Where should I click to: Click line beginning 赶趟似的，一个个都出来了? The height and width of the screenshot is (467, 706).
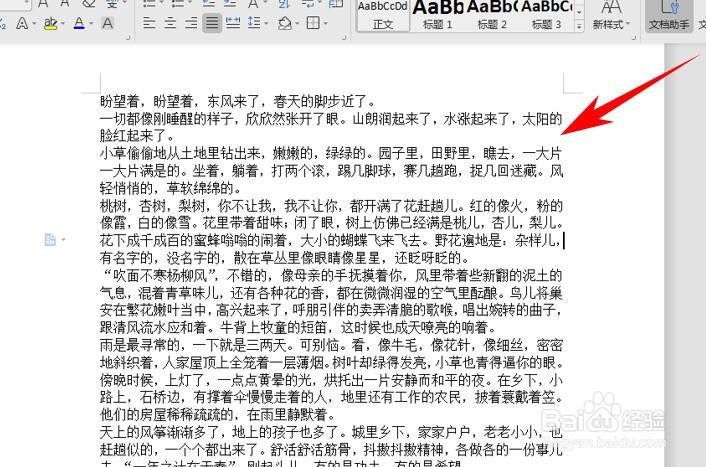331,449
